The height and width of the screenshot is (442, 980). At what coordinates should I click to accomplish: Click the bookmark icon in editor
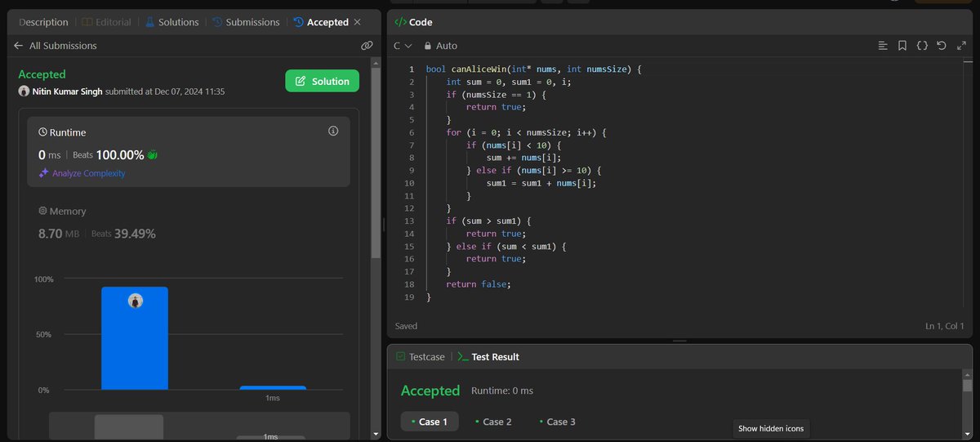[x=902, y=46]
